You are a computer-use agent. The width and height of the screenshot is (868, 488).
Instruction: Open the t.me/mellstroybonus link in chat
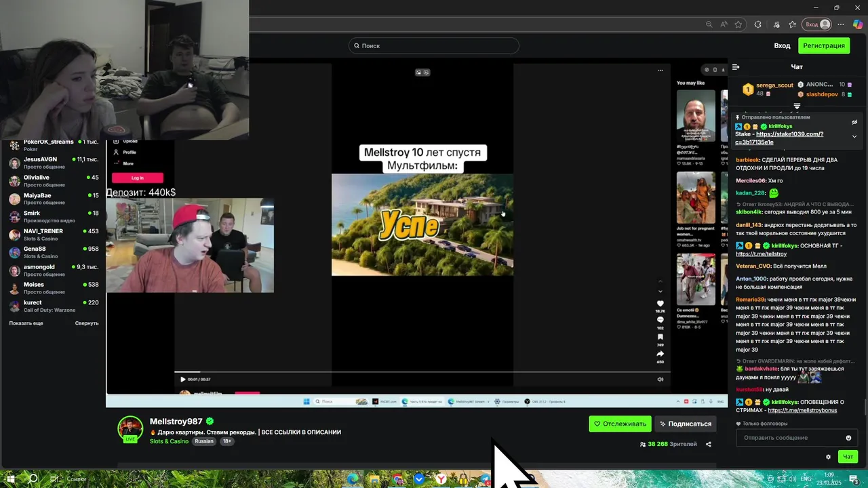pos(802,410)
